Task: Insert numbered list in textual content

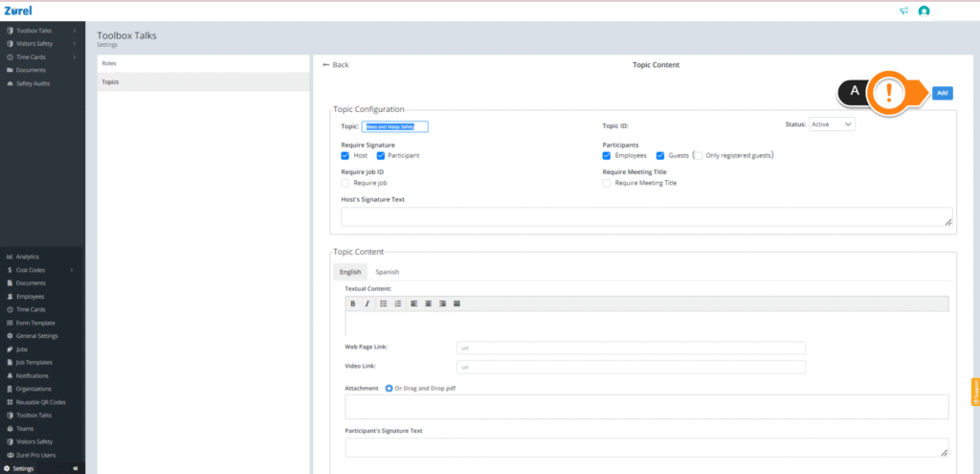Action: [398, 304]
